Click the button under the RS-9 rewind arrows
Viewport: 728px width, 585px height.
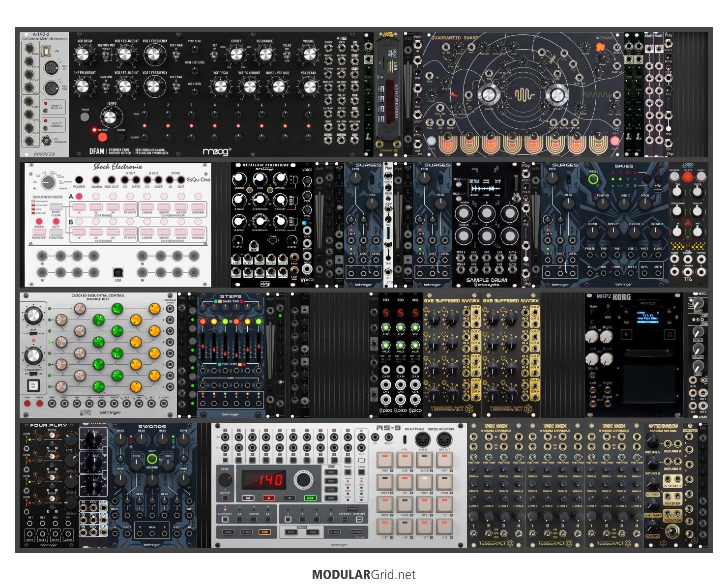click(239, 519)
